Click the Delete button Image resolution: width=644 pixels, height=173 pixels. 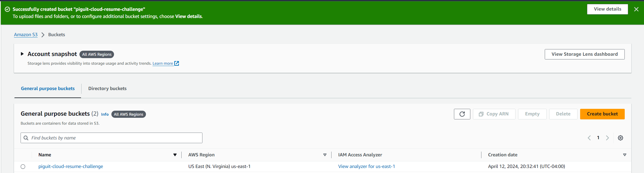pyautogui.click(x=563, y=114)
